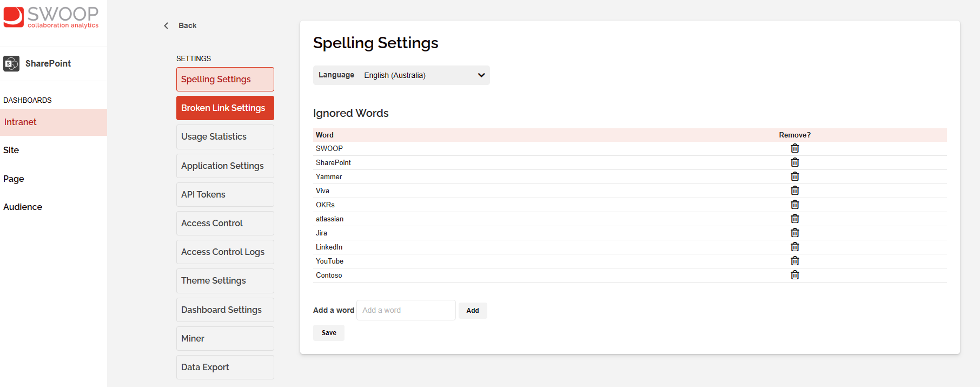
Task: Click the trash icon for Yammer
Action: [794, 176]
